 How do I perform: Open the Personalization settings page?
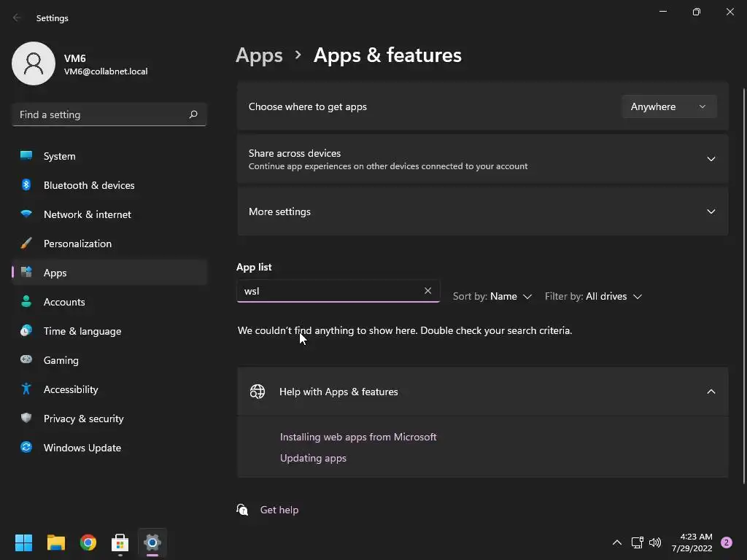pos(77,244)
